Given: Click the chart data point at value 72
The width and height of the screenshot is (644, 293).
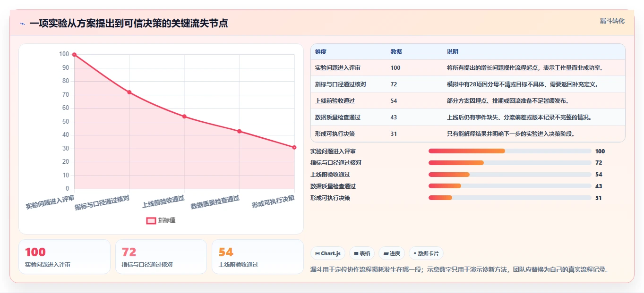Looking at the screenshot, I should pos(129,92).
